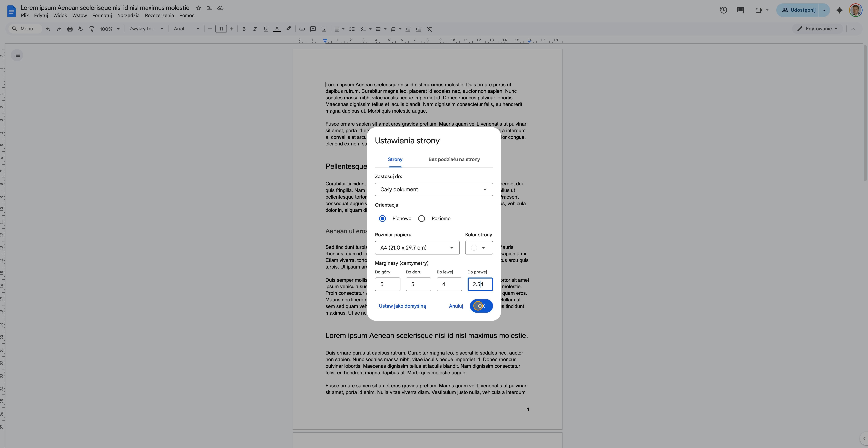Open Kolor strony color picker
This screenshot has height=448, width=868.
pyautogui.click(x=479, y=248)
